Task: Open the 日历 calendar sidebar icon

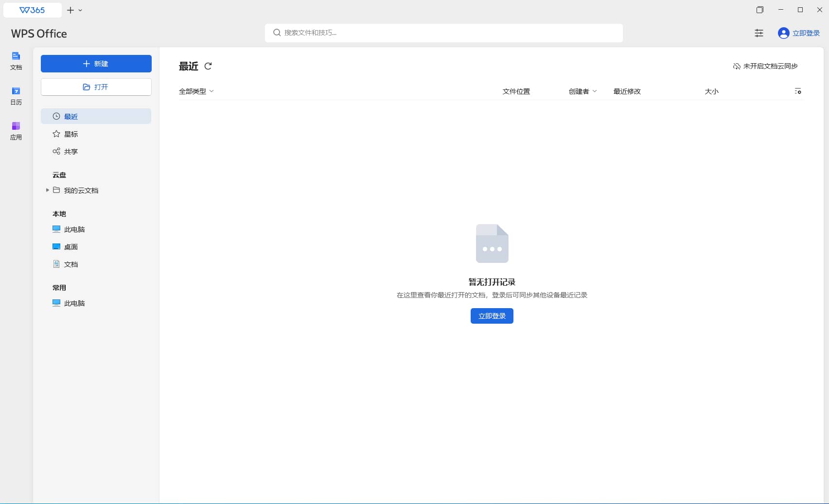Action: (x=16, y=95)
